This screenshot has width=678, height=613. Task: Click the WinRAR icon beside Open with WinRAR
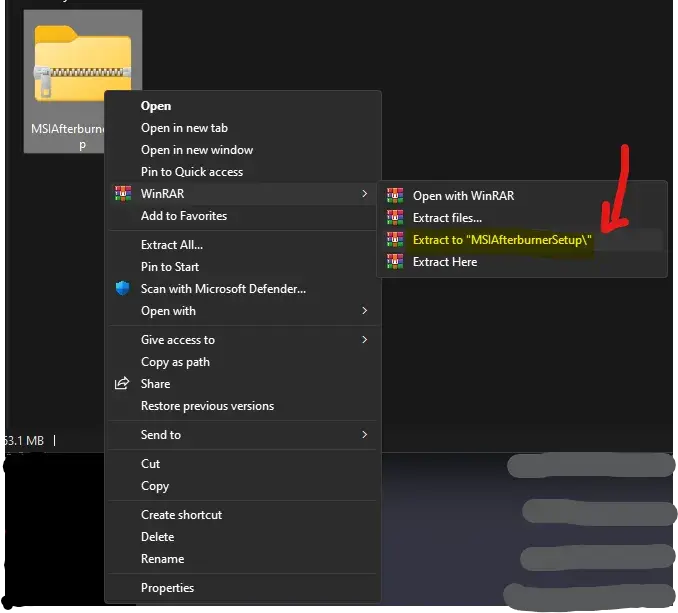[x=395, y=196]
